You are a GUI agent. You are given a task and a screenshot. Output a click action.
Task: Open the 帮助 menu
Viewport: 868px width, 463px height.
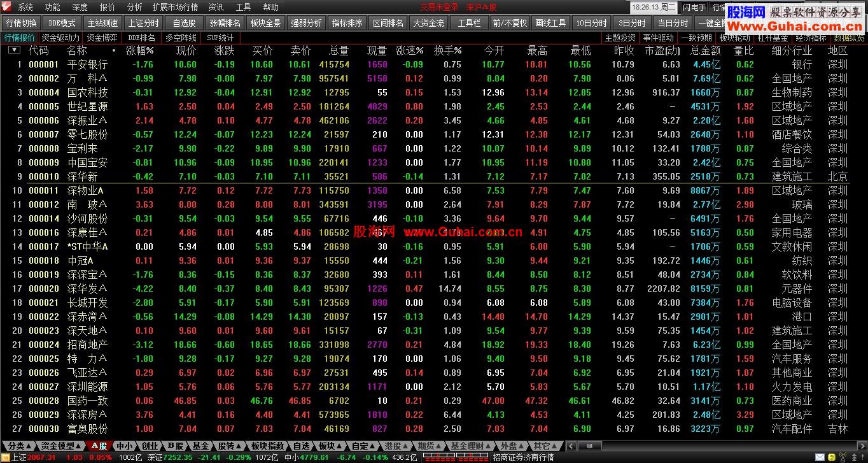(270, 7)
